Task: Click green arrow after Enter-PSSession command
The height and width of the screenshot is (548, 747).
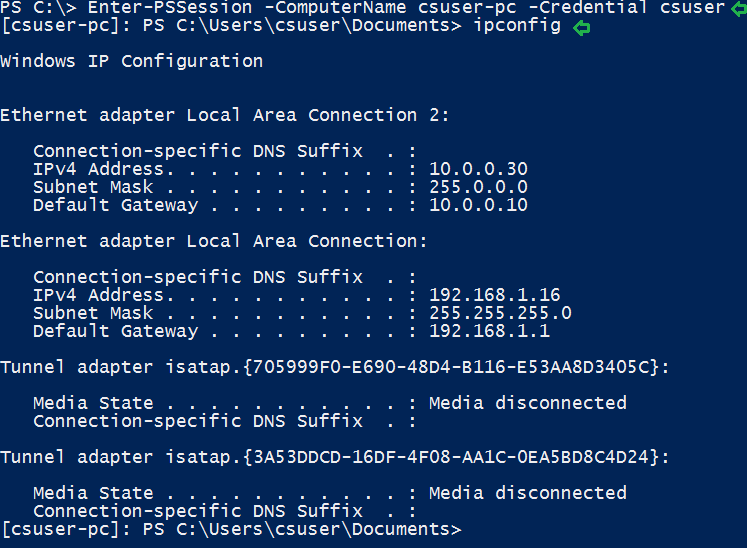Action: [x=738, y=8]
